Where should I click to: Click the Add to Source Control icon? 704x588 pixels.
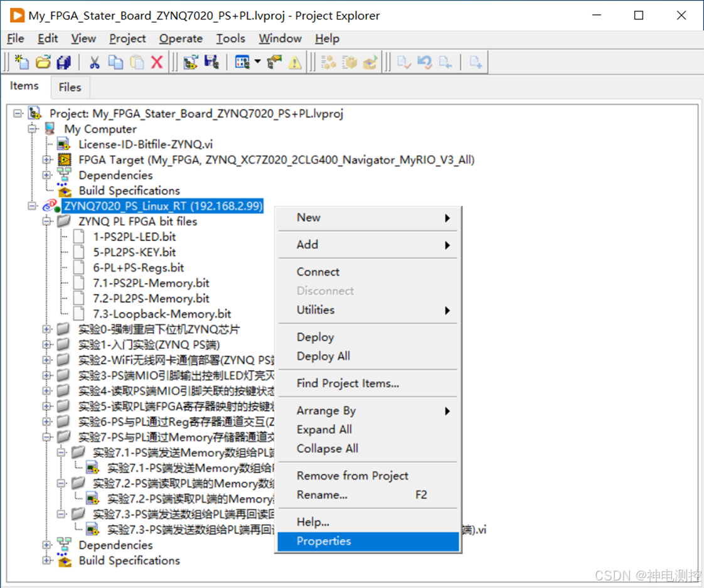click(476, 62)
